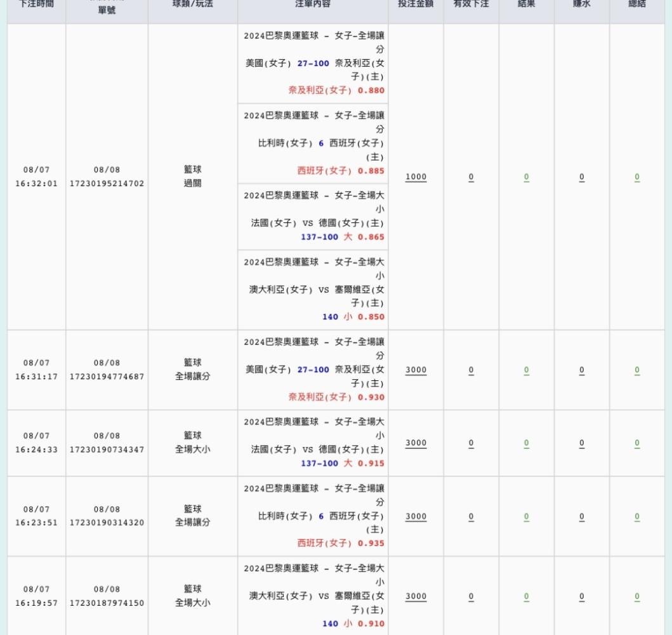The image size is (672, 635).
Task: Click bet time 16:23:51
Action: 36,523
